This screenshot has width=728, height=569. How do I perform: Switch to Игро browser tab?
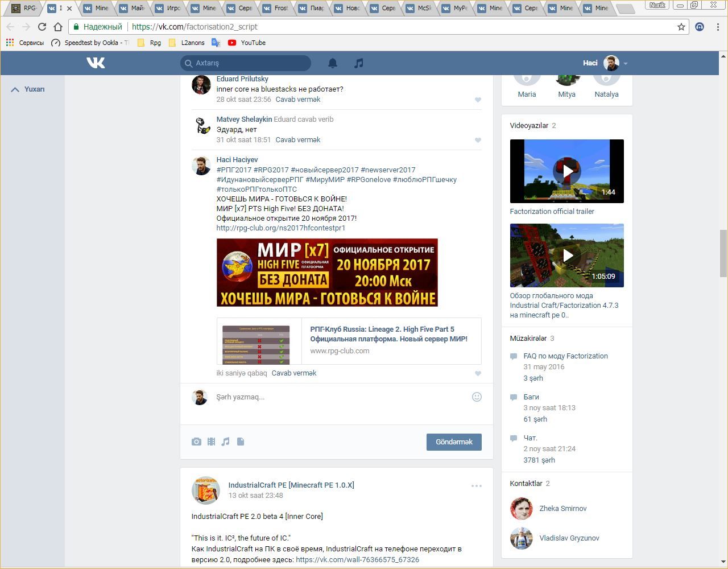168,8
